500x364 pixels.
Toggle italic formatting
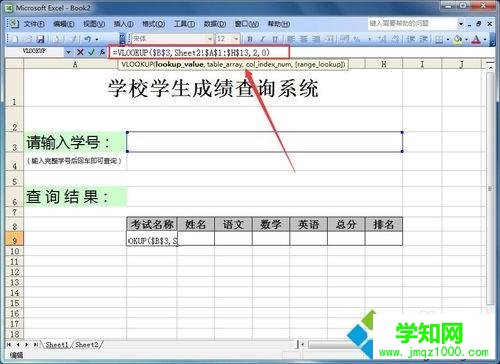[262, 39]
